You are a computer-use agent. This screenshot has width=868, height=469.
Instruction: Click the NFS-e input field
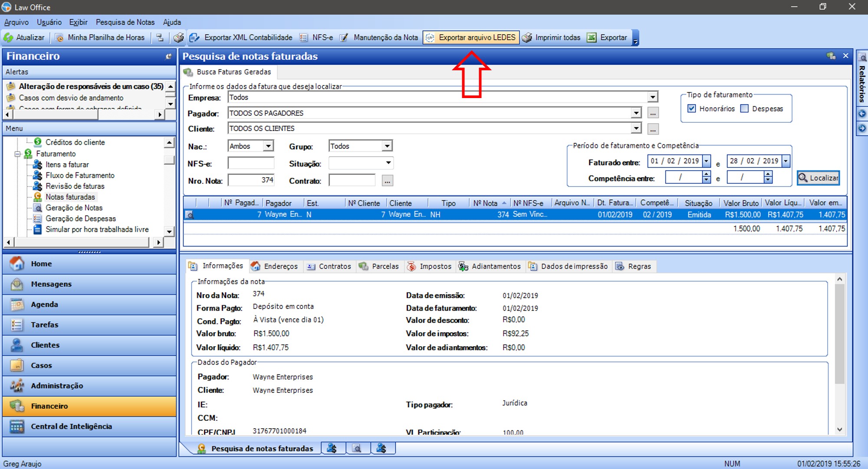point(251,163)
